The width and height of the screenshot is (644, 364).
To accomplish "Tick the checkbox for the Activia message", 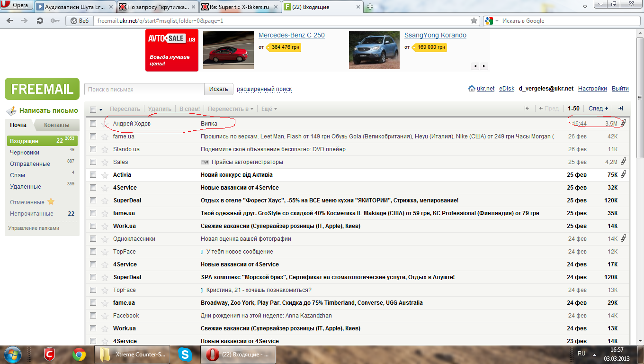I will pos(93,175).
